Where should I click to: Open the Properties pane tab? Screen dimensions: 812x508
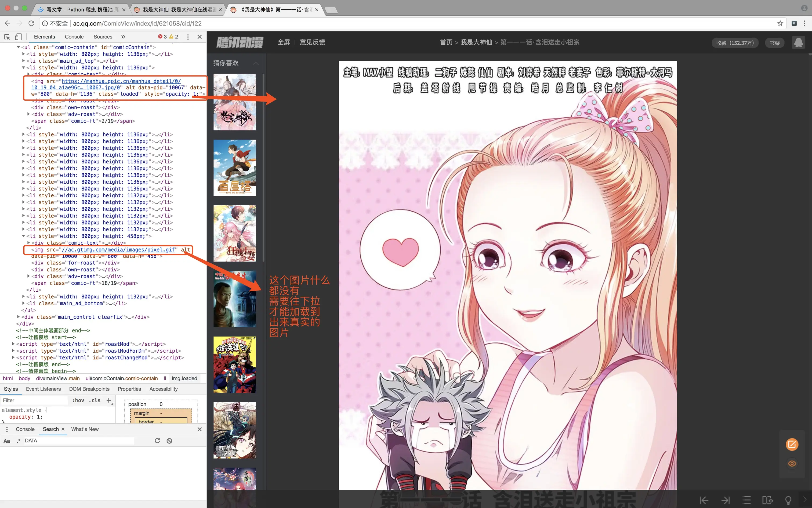129,389
